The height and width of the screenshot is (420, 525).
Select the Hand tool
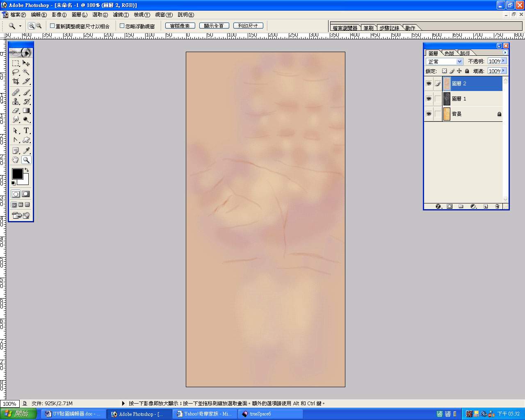click(x=16, y=160)
